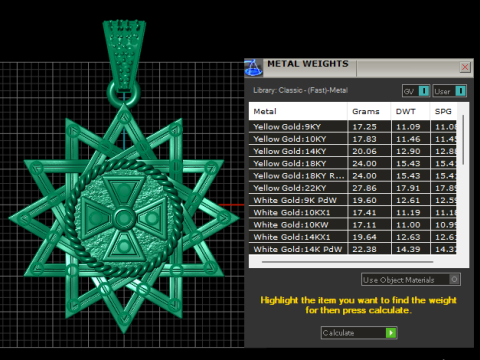Select White Gold:14KX1 row
This screenshot has width=480, height=360.
point(353,237)
